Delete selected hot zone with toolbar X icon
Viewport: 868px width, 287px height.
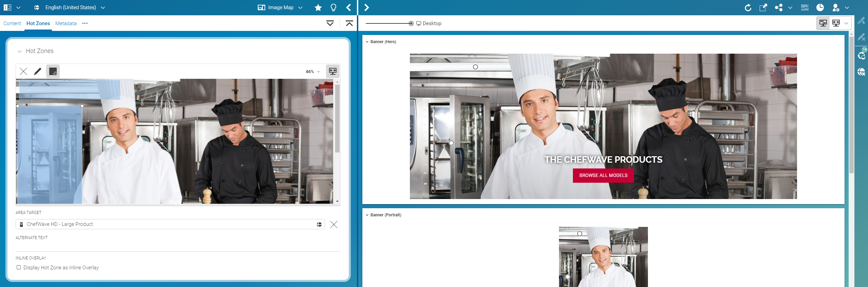[x=23, y=71]
